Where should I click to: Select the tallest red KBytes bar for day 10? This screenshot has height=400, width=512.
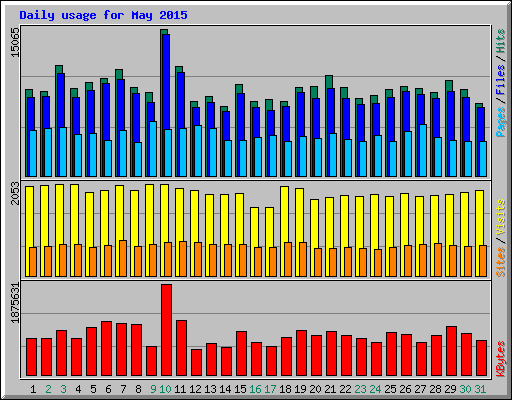(166, 330)
